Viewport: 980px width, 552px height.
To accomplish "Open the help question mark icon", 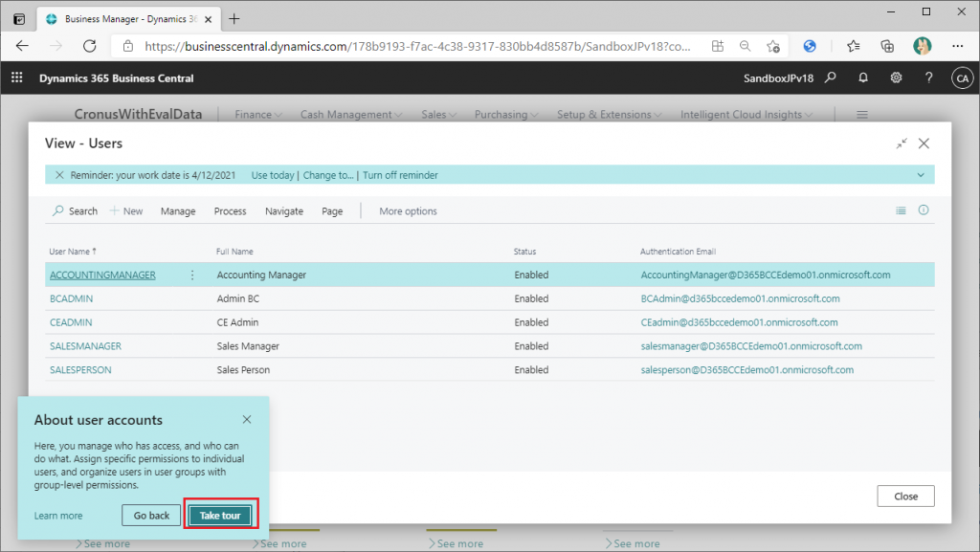I will coord(928,77).
